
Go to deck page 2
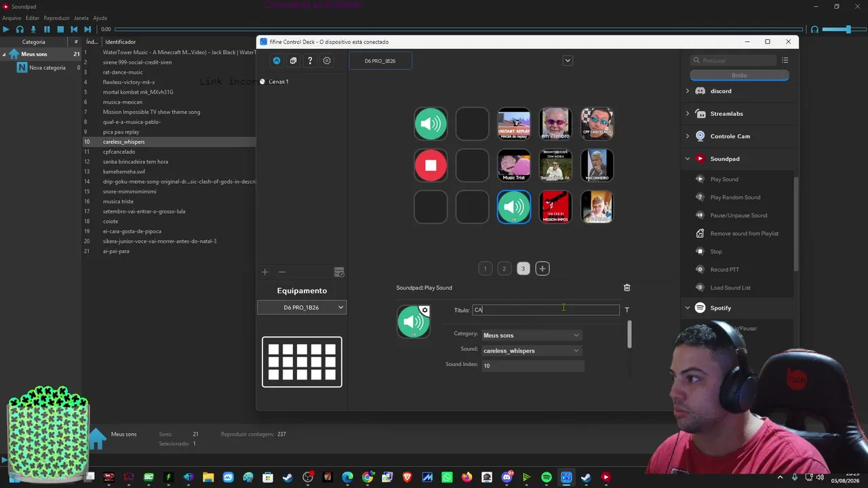[504, 268]
